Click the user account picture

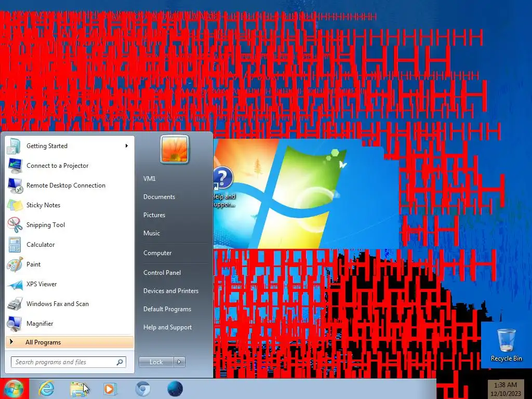[175, 149]
